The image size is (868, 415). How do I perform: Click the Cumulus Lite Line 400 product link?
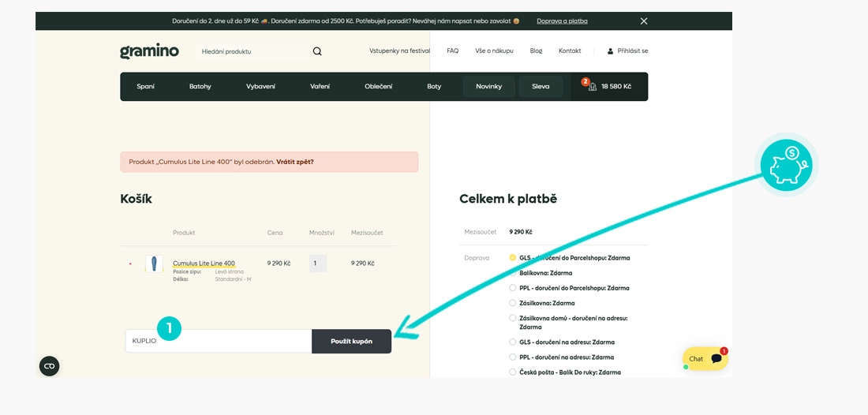point(204,264)
